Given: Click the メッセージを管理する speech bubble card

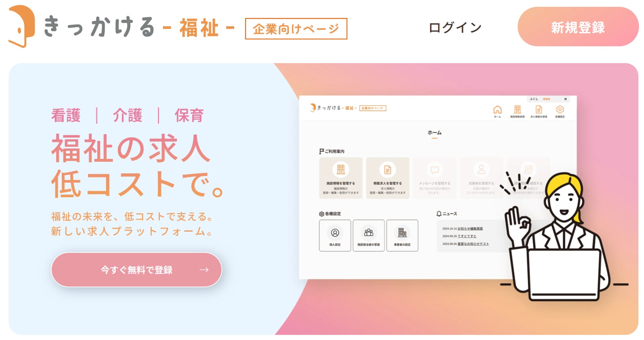Looking at the screenshot, I should point(434,178).
